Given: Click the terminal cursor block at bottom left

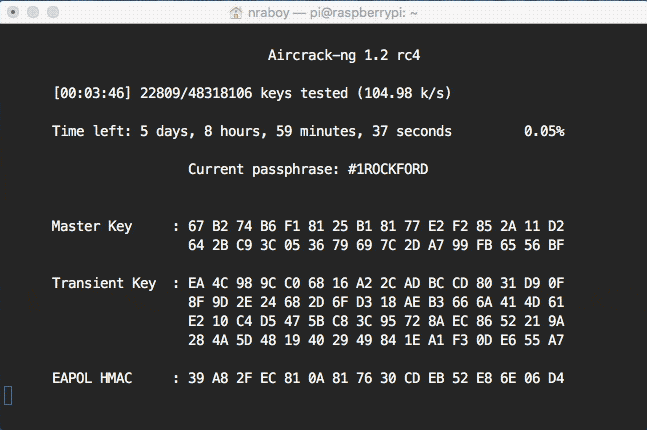Looking at the screenshot, I should pos(8,396).
